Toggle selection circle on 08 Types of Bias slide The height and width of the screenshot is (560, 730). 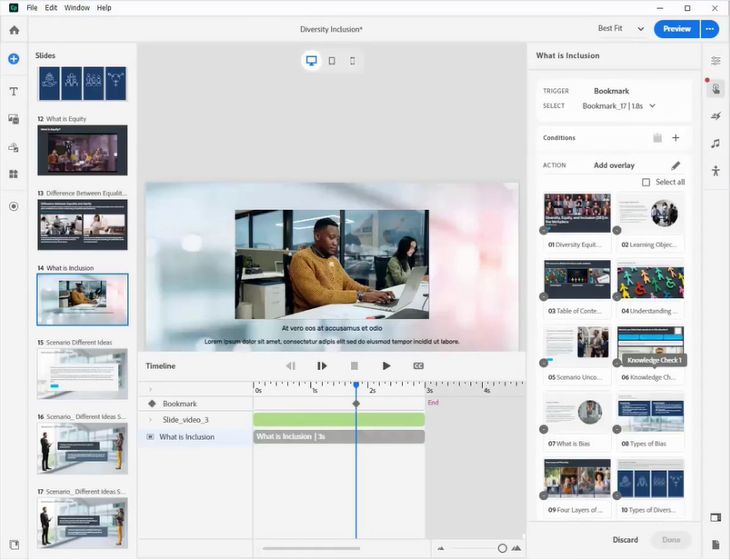(x=616, y=429)
